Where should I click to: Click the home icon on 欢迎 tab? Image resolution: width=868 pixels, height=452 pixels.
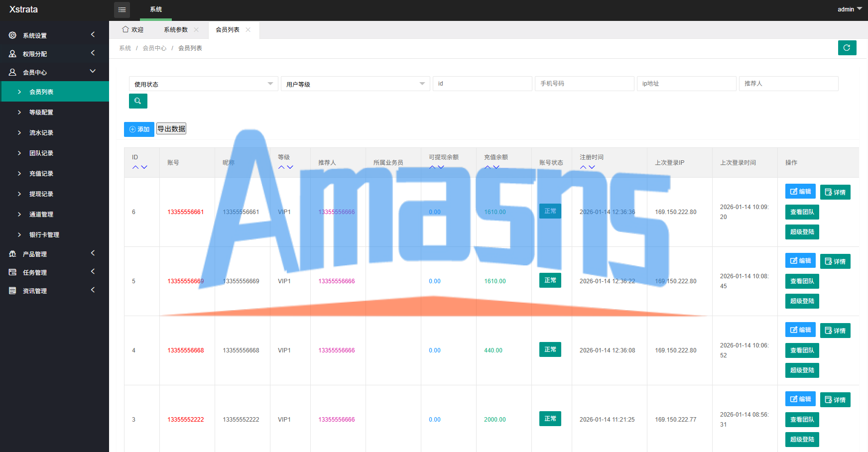click(x=125, y=29)
